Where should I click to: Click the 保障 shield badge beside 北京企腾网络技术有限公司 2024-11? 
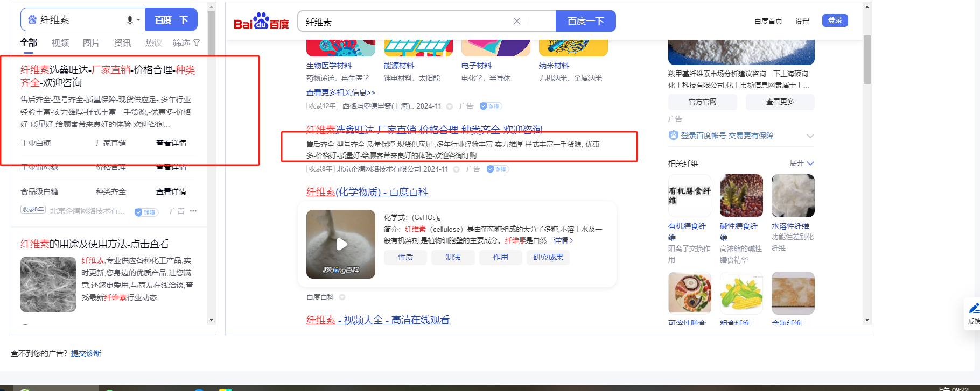point(498,169)
